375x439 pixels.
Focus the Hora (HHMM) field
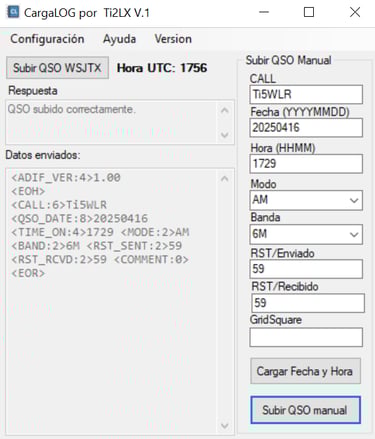click(306, 164)
